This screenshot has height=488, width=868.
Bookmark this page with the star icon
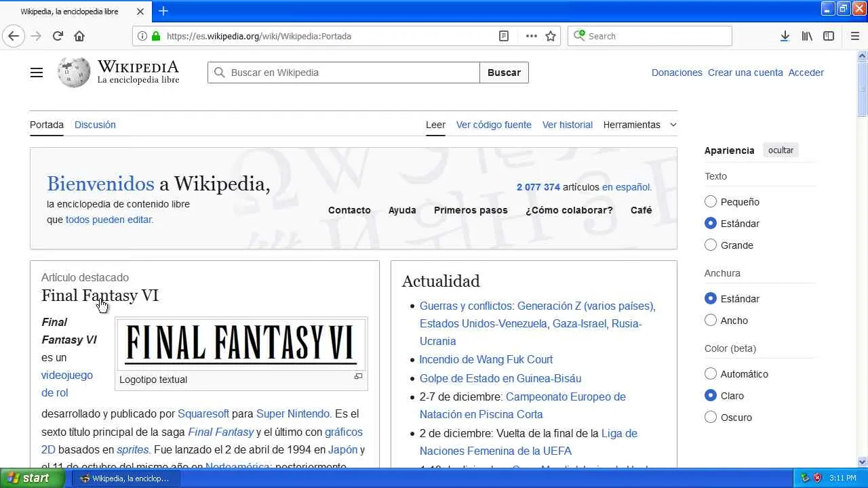pos(551,36)
